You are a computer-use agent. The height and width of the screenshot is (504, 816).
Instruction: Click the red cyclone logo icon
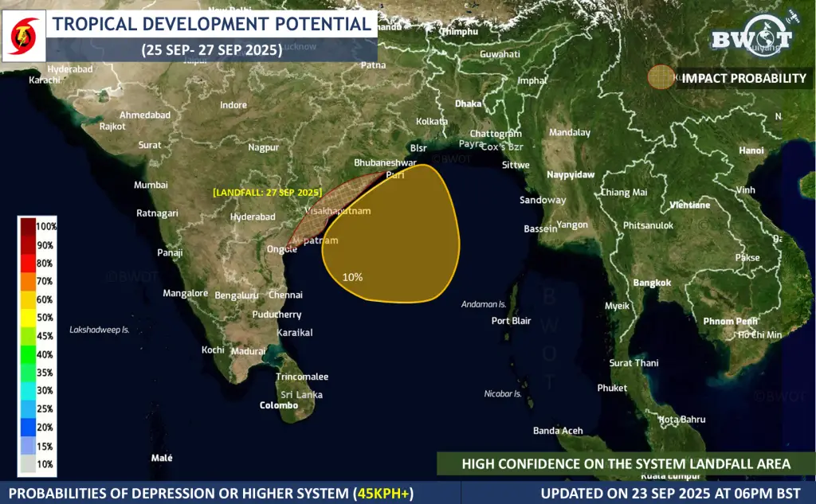pyautogui.click(x=24, y=37)
